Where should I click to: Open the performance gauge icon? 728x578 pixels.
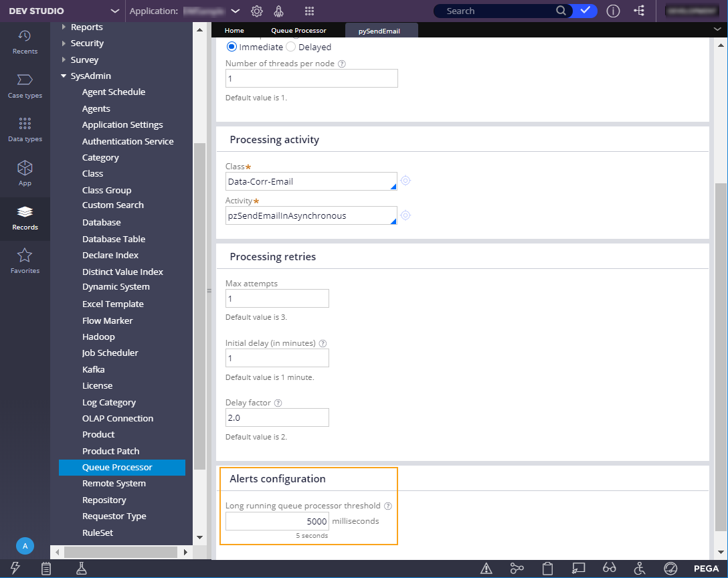(670, 568)
